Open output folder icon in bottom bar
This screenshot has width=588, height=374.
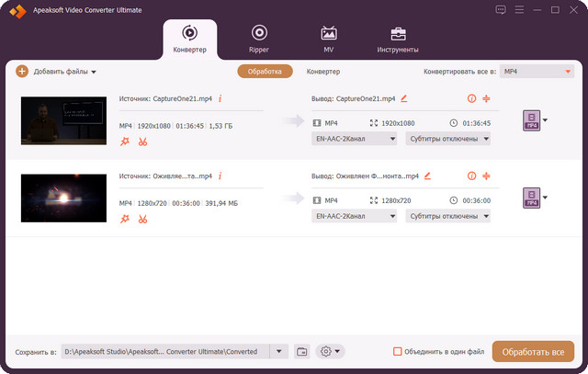303,352
